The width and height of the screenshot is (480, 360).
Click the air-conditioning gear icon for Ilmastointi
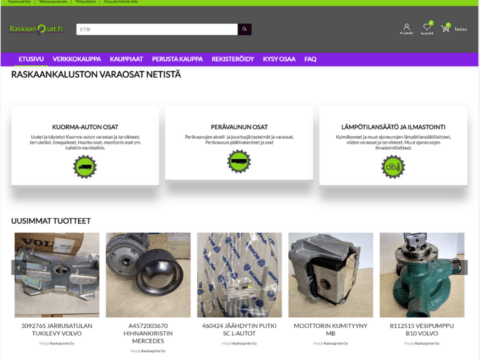pos(393,166)
